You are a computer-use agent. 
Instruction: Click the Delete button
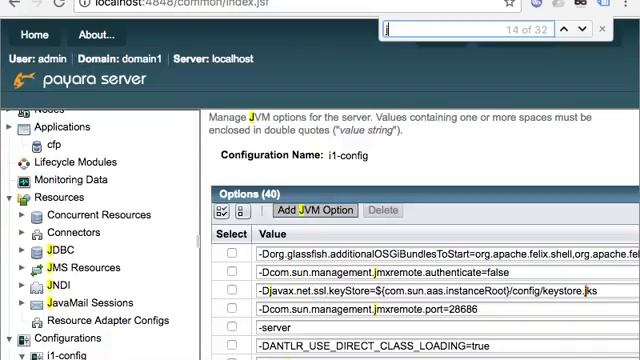pos(383,210)
